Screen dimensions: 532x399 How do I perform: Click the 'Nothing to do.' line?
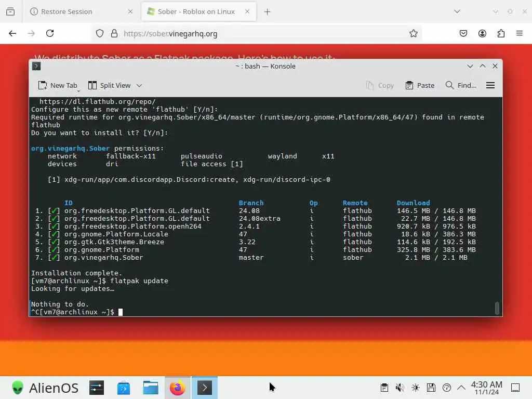[x=60, y=304]
